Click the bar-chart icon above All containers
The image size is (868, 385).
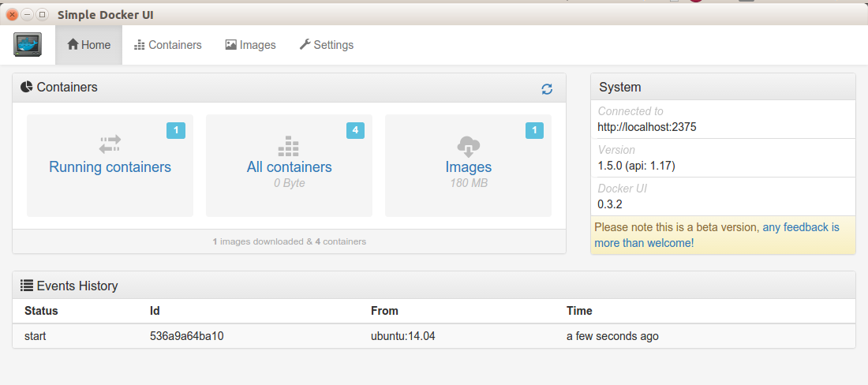coord(288,146)
